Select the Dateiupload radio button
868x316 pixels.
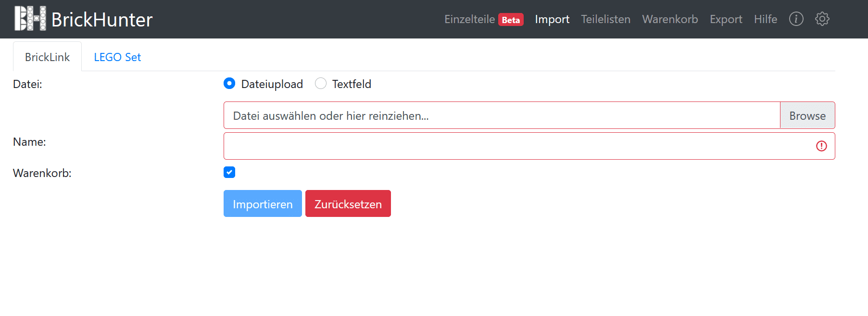(229, 83)
